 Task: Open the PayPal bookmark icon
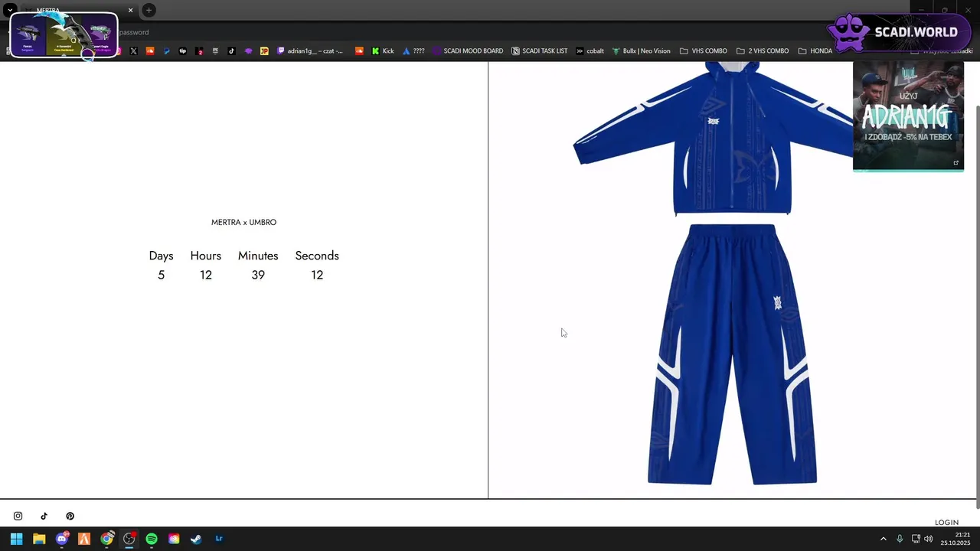[x=166, y=51]
